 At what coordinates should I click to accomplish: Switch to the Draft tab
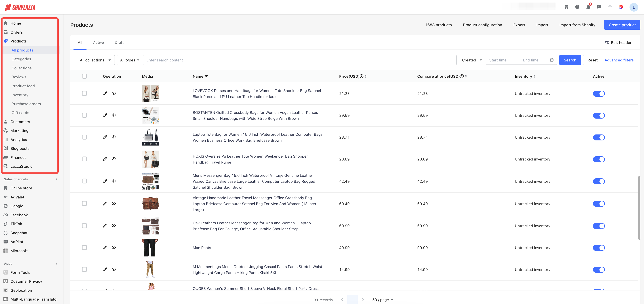[119, 42]
